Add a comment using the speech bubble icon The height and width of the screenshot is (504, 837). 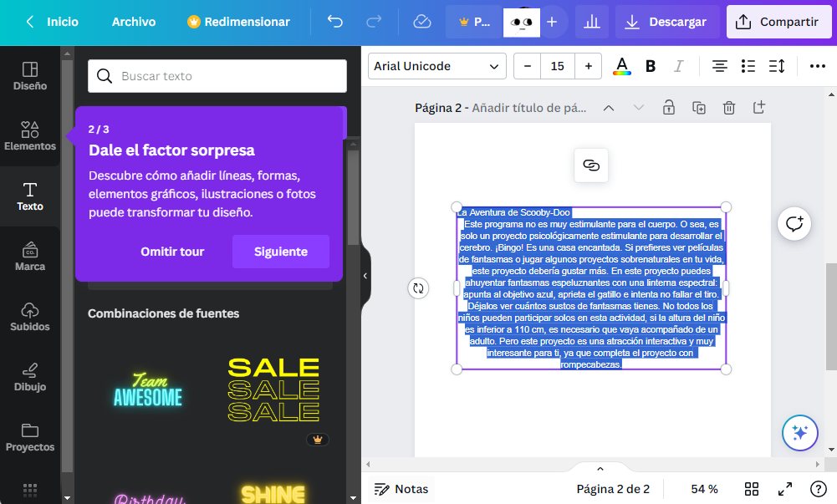tap(794, 223)
